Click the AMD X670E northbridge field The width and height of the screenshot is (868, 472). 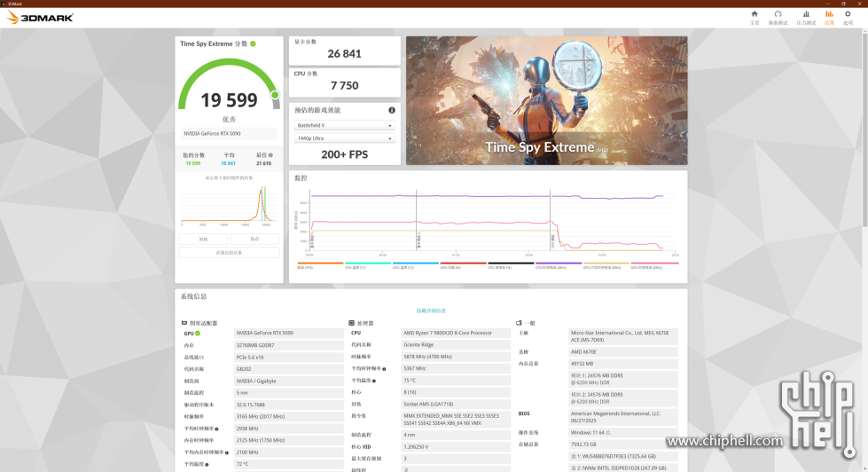pyautogui.click(x=623, y=352)
